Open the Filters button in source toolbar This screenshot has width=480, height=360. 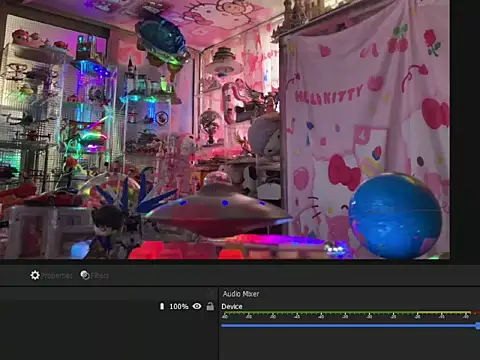click(x=95, y=275)
